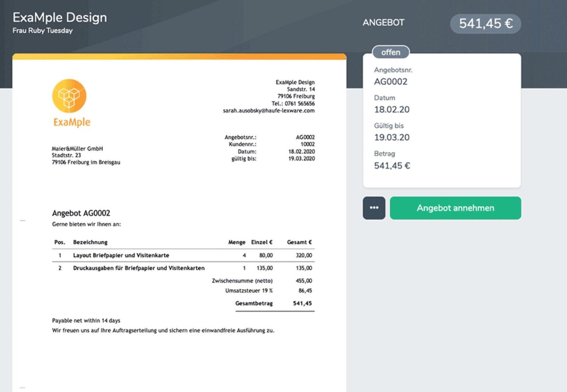Screen dimensions: 567x392
Task: Click the Bezeichnung column header
Action: 90,242
